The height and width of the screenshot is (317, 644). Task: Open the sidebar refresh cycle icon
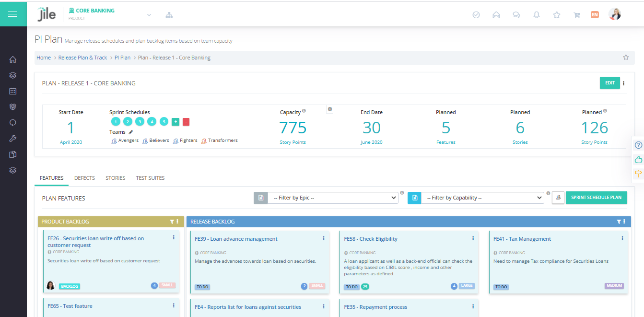pyautogui.click(x=13, y=122)
